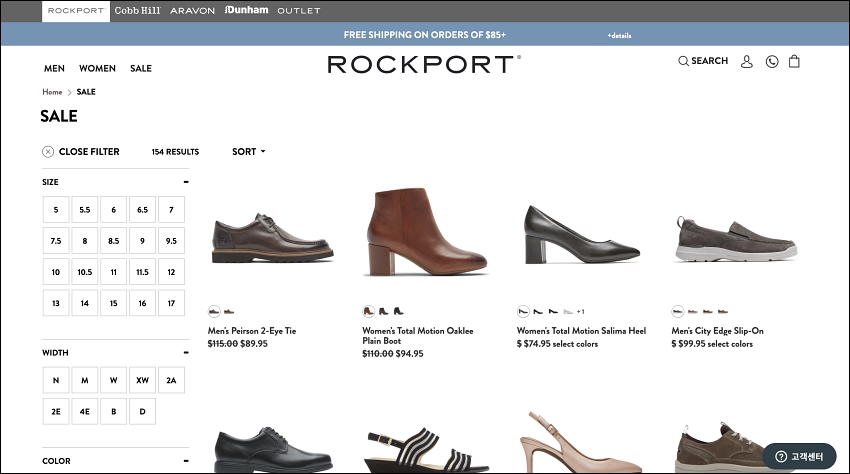Screen dimensions: 850x474
Task: Click the Home breadcrumb link
Action: point(52,92)
